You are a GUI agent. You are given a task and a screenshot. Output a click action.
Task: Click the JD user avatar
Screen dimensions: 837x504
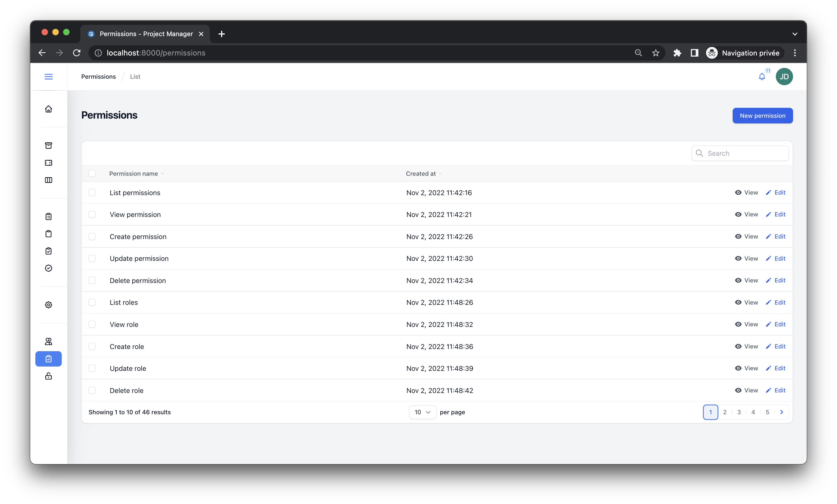click(784, 77)
